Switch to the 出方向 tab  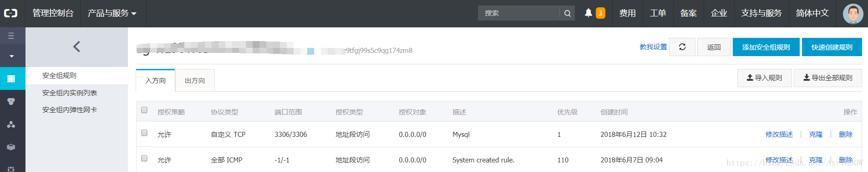195,80
